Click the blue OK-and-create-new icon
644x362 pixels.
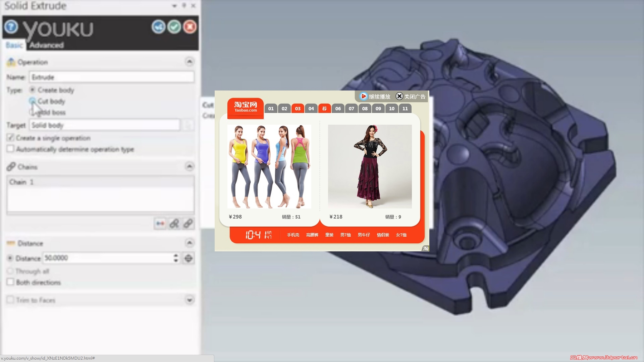158,27
